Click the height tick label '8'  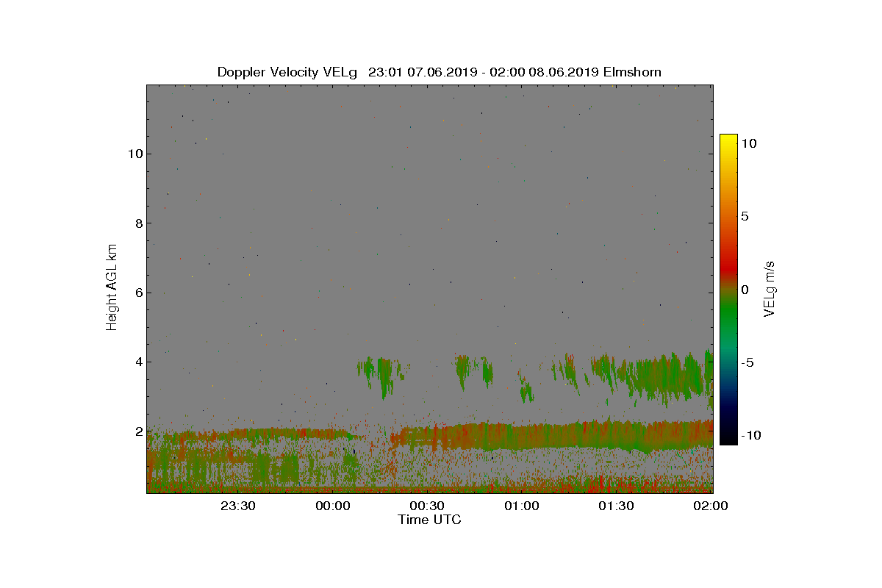click(137, 223)
